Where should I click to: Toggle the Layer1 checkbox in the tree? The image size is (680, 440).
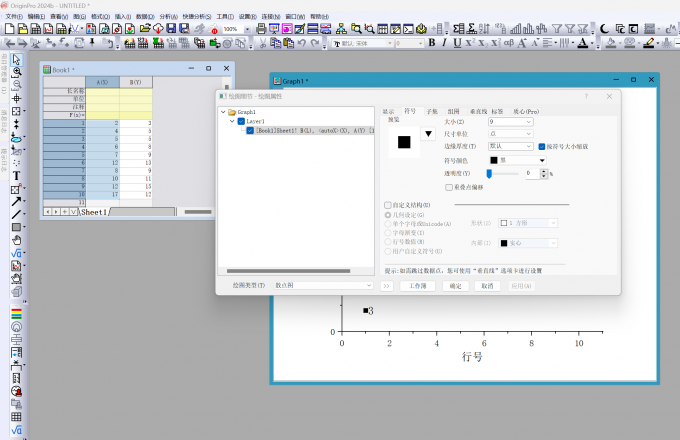tap(242, 121)
